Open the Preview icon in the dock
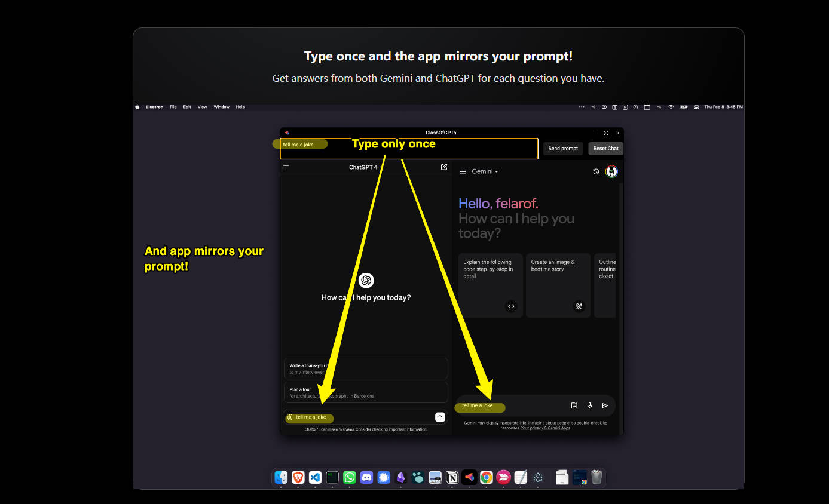The height and width of the screenshot is (504, 829). (x=435, y=477)
